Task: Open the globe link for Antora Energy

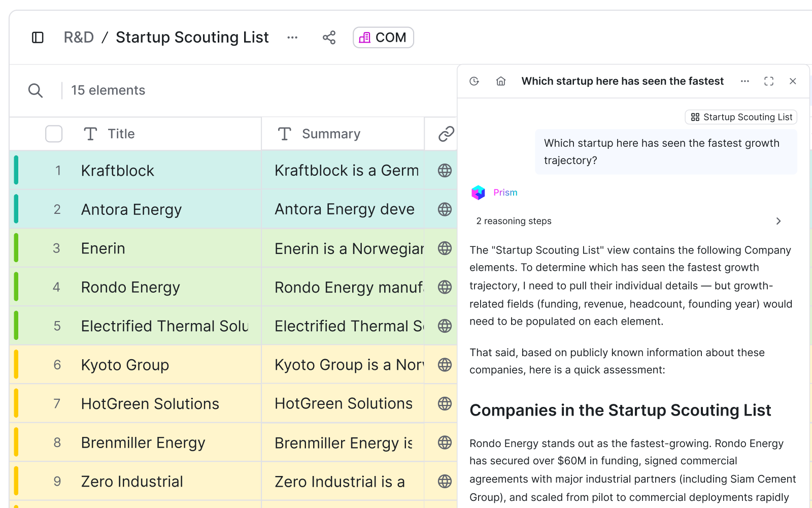Action: [x=445, y=209]
